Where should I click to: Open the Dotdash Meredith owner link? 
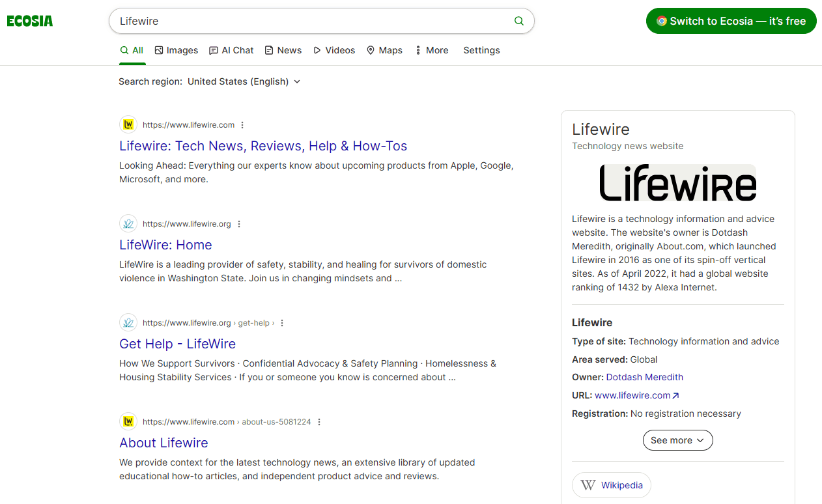click(x=644, y=377)
